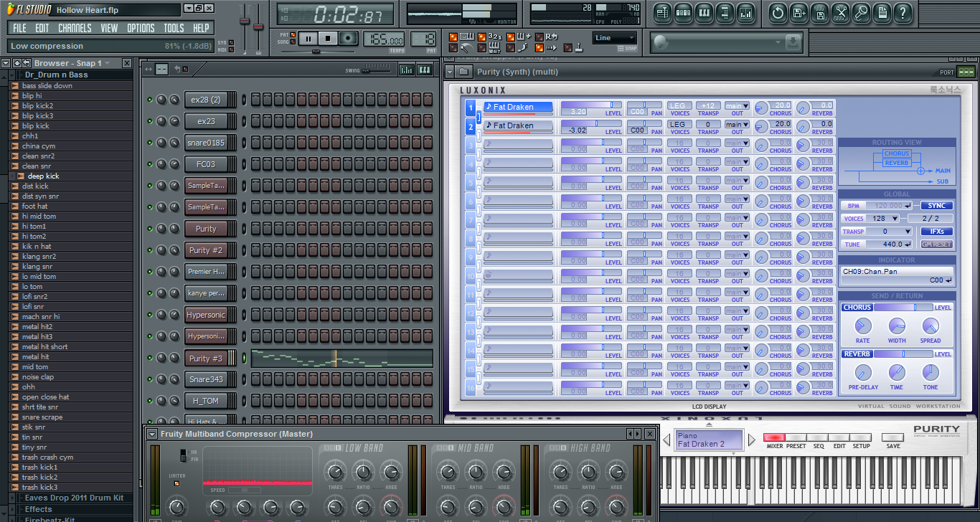Mute the snare0185 channel LED

150,143
